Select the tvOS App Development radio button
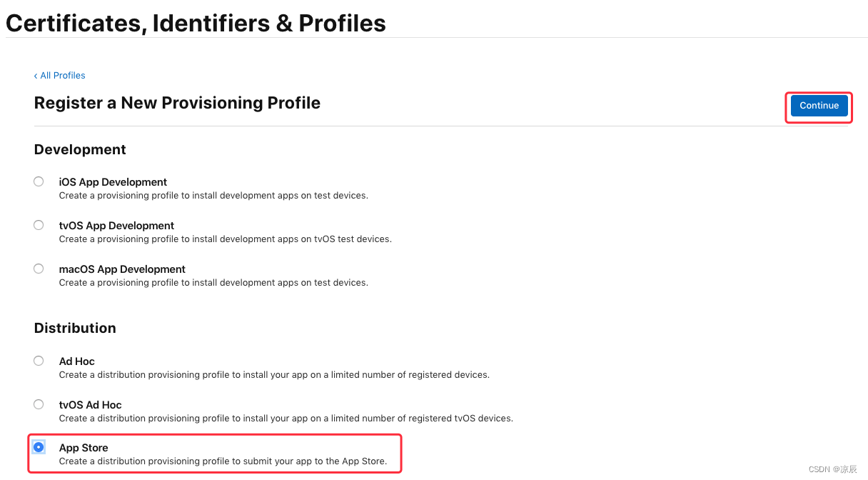The width and height of the screenshot is (868, 480). coord(39,224)
